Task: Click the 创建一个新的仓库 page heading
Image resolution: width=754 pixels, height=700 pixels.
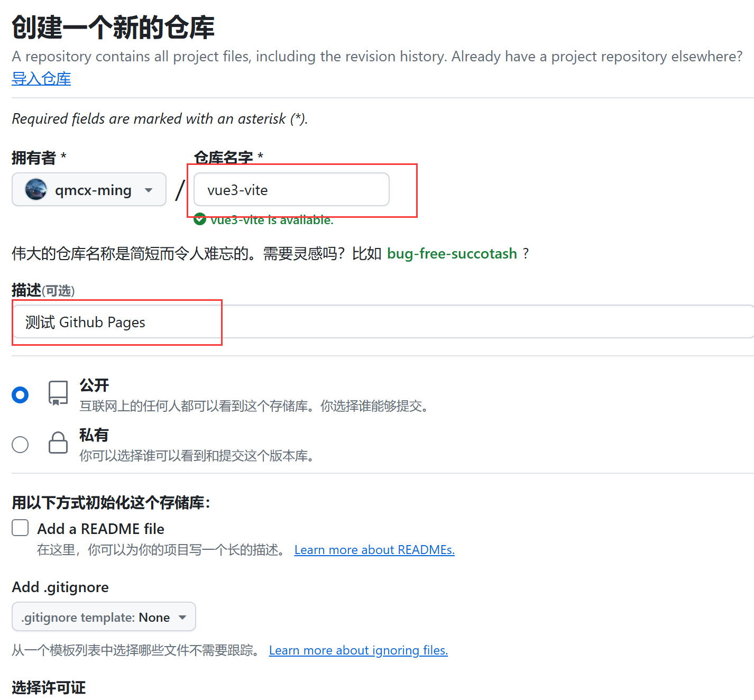Action: [113, 27]
